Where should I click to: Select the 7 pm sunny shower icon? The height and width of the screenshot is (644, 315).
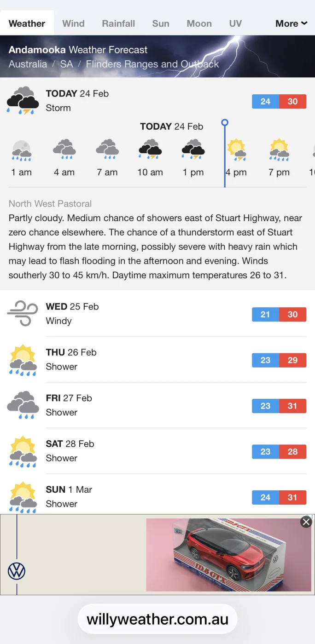coord(279,149)
